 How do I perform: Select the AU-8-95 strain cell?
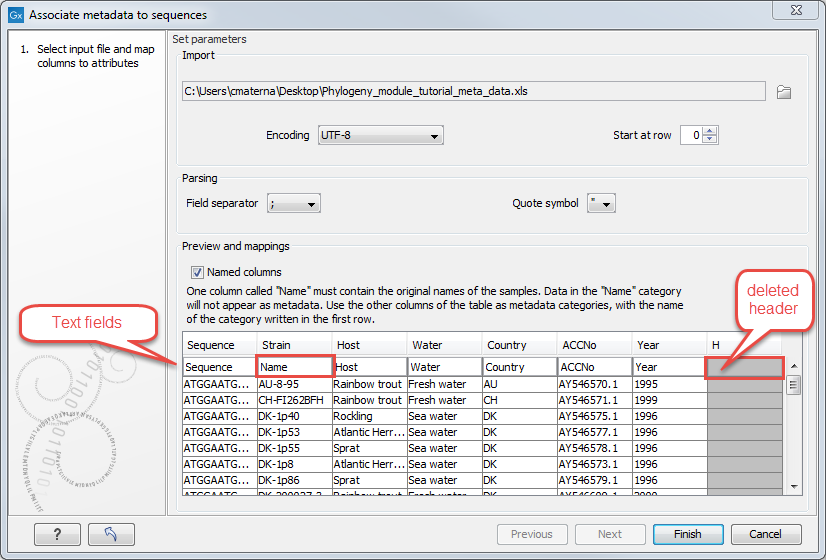[x=293, y=384]
